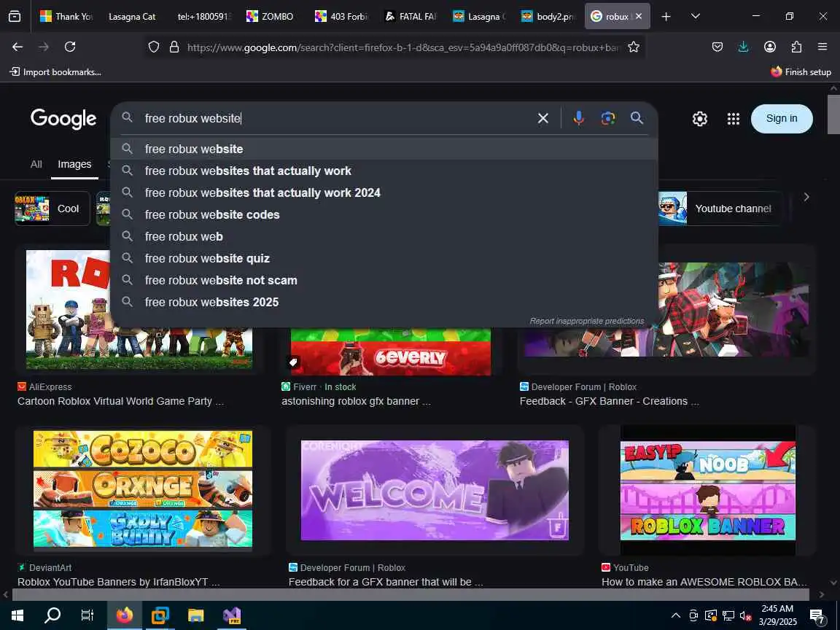
Task: Select the Cool filter chip
Action: tap(52, 209)
